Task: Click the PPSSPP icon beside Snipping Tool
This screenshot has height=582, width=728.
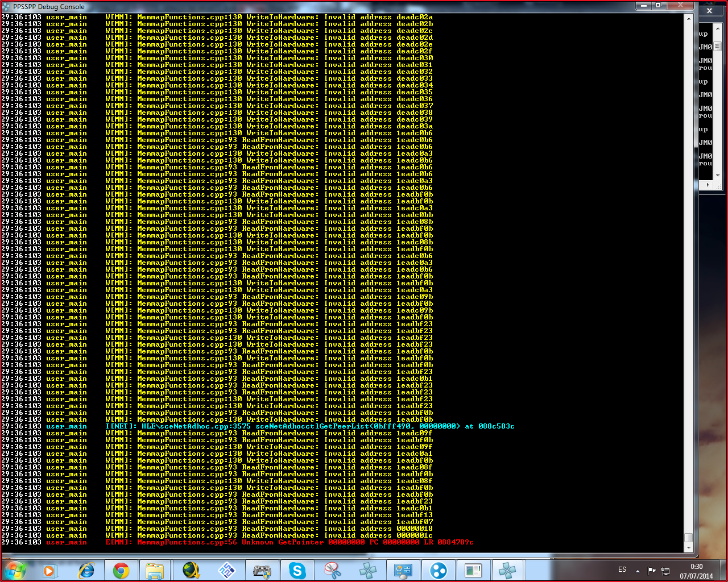Action: [367, 570]
